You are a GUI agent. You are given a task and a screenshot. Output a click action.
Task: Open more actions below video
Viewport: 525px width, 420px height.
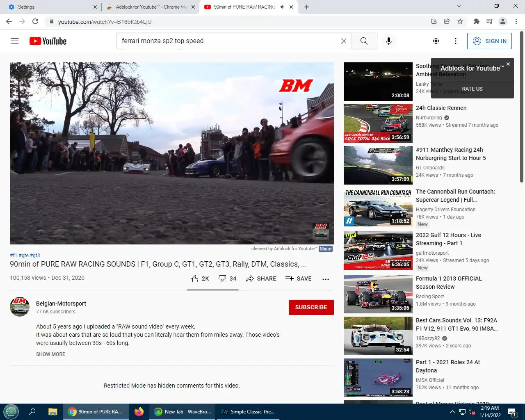pos(326,279)
